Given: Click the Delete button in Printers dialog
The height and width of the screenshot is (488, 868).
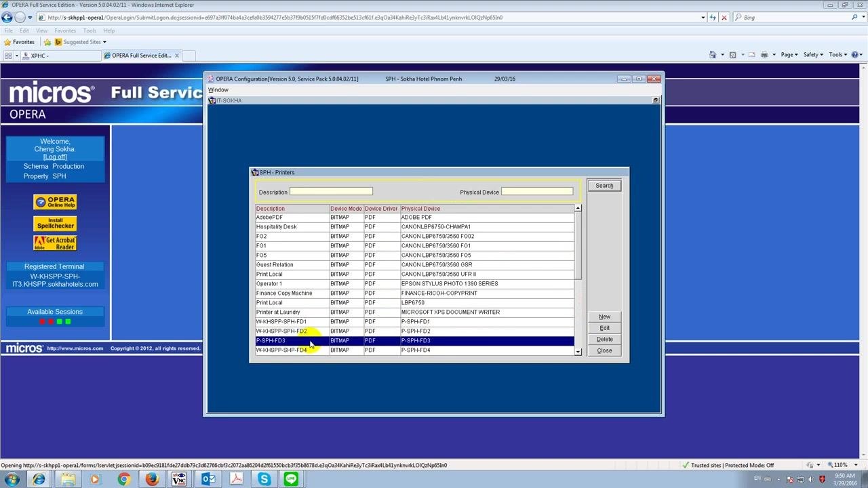Looking at the screenshot, I should (x=604, y=340).
